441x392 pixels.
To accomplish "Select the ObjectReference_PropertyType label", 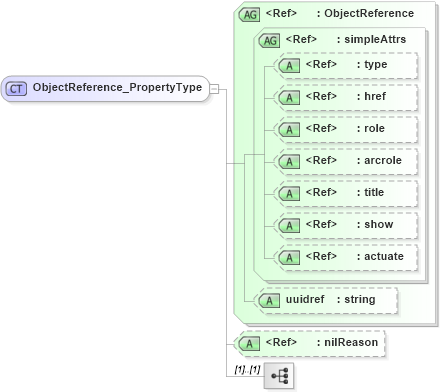I will click(x=117, y=87).
